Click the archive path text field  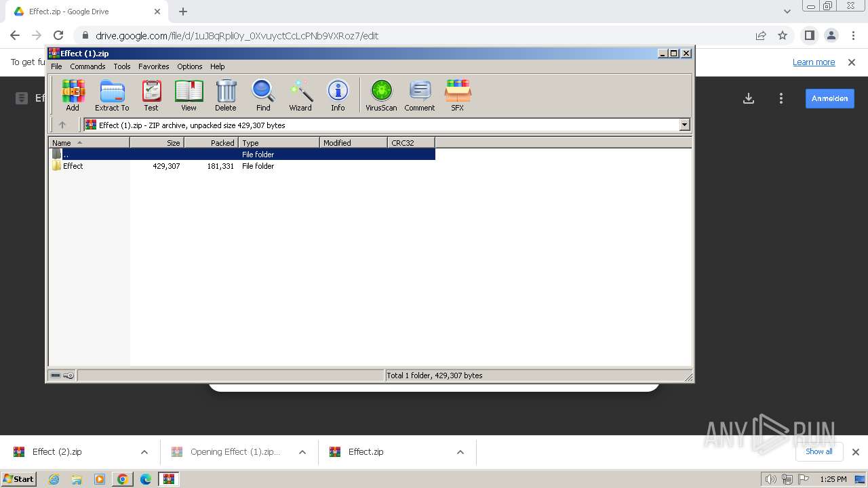pos(381,125)
